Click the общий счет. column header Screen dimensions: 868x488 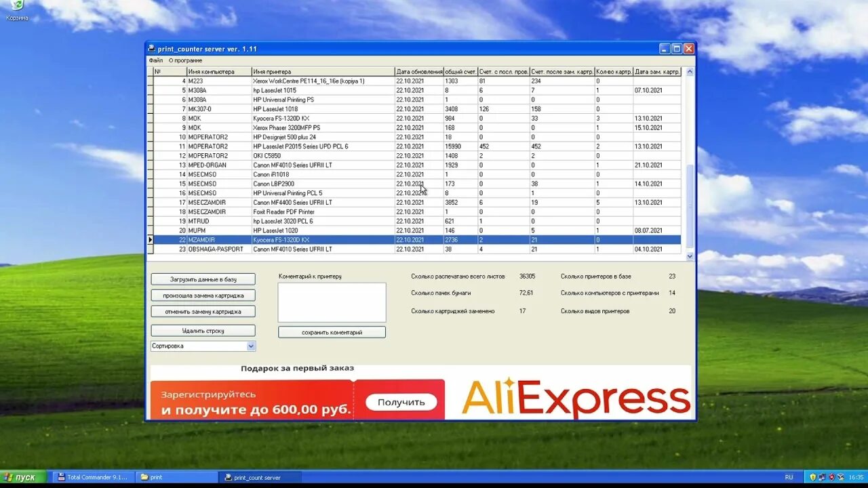[x=460, y=72]
